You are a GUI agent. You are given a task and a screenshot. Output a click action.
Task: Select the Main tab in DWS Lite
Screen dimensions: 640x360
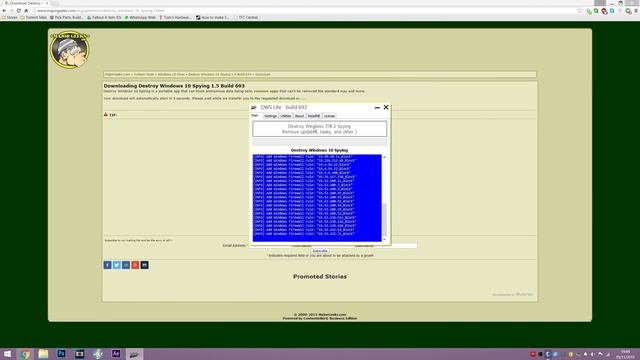click(x=255, y=116)
